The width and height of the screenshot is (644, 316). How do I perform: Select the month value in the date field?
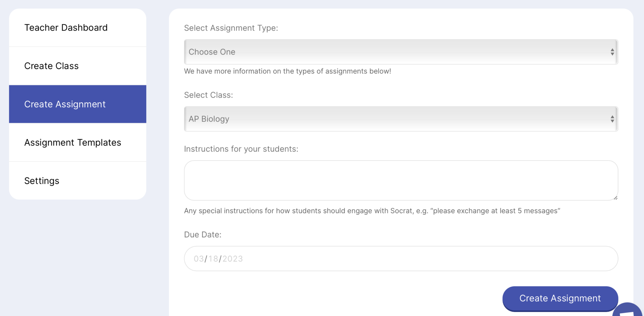(x=199, y=258)
